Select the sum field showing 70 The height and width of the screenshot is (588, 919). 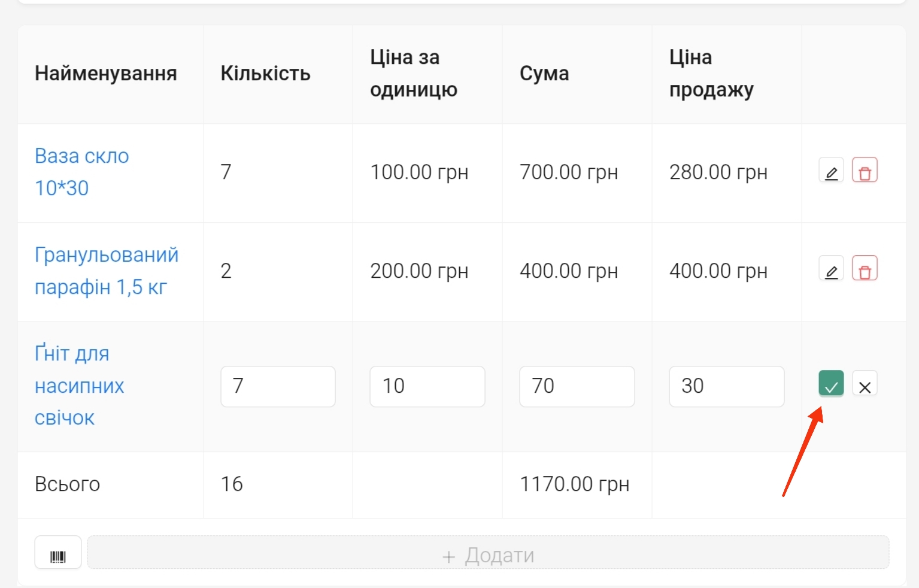577,386
